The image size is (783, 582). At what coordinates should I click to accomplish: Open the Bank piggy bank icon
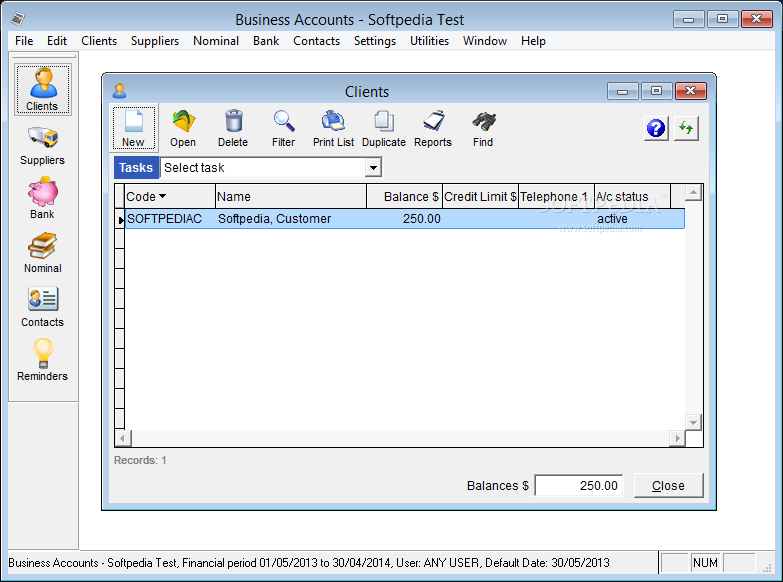(x=42, y=191)
